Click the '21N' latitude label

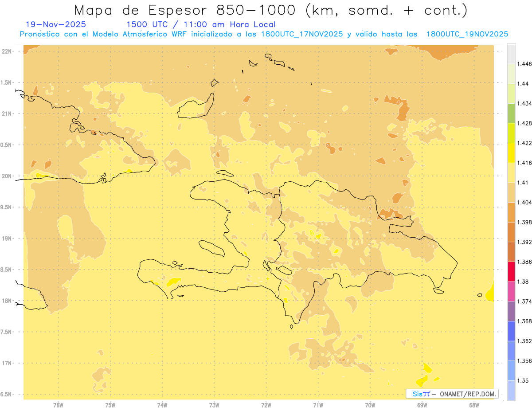pyautogui.click(x=7, y=114)
